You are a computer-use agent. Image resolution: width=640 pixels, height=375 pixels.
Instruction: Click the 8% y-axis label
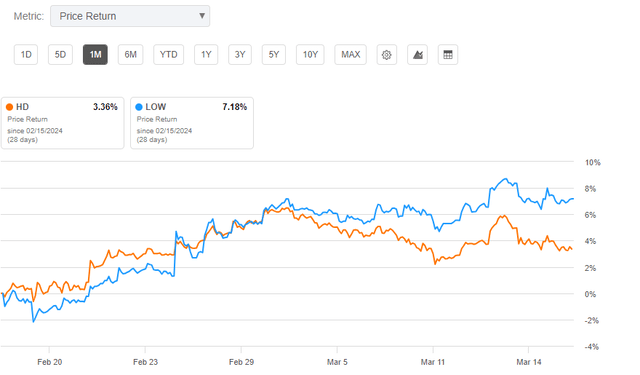click(x=590, y=189)
